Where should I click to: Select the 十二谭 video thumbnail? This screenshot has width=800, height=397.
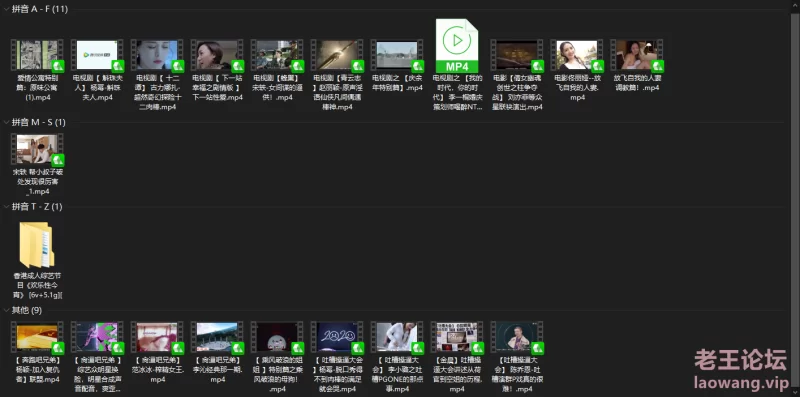click(x=157, y=55)
